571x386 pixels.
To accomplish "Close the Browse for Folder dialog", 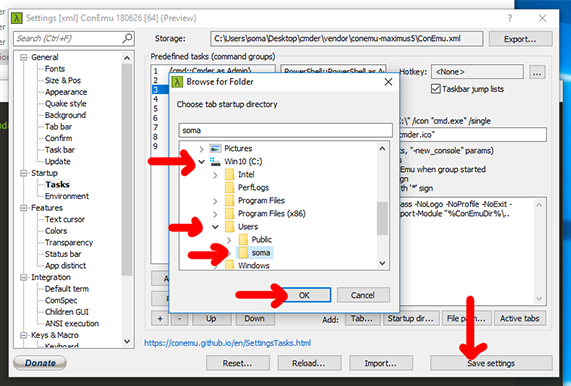I will pyautogui.click(x=389, y=82).
